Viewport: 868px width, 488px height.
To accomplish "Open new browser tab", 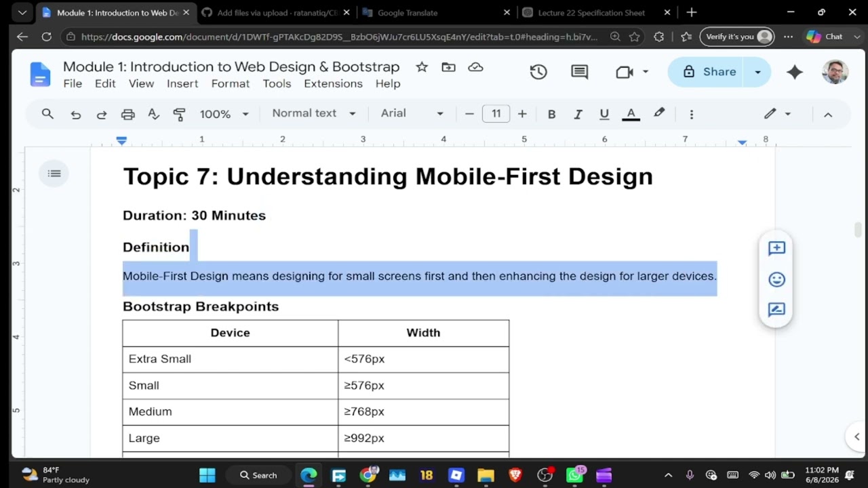I will [691, 12].
